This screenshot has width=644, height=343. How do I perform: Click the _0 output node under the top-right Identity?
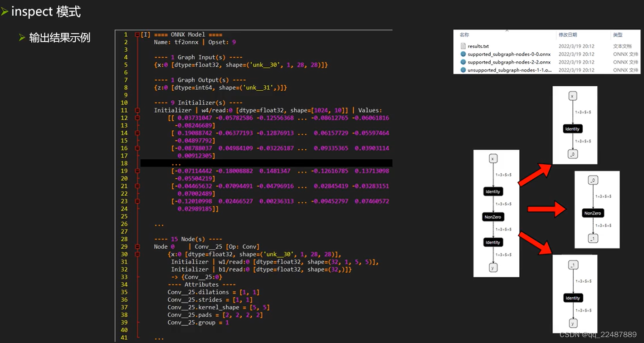(572, 155)
